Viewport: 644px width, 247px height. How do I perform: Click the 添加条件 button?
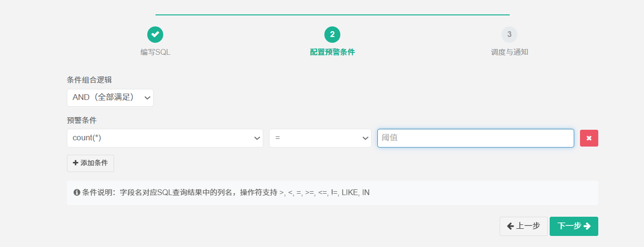90,163
